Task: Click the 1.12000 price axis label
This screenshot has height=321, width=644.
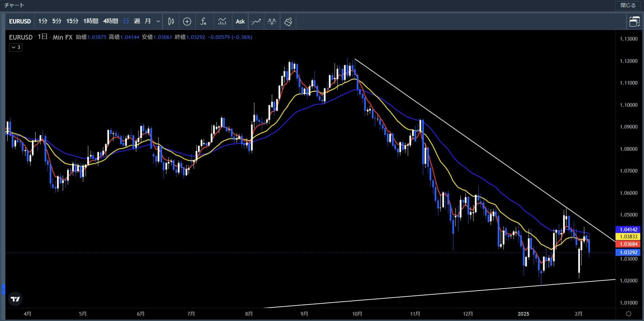Action: pyautogui.click(x=629, y=61)
